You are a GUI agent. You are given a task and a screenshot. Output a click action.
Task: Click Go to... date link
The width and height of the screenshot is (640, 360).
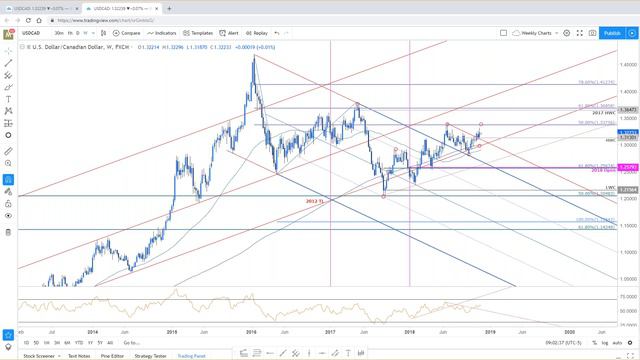(x=131, y=343)
